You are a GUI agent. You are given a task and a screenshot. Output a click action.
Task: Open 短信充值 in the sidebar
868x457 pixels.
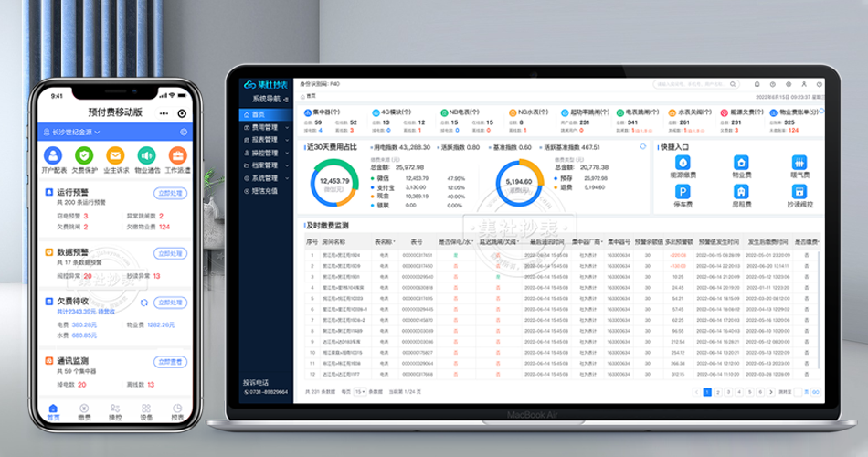click(264, 191)
